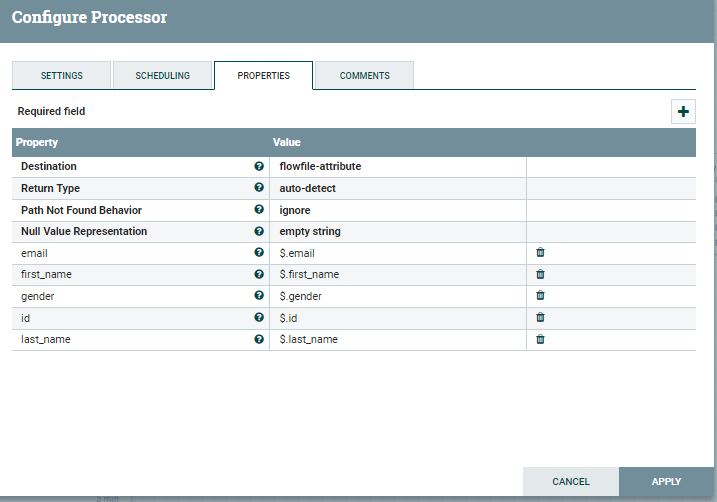Delete the last_name property with trash icon
The width and height of the screenshot is (717, 502).
[540, 339]
